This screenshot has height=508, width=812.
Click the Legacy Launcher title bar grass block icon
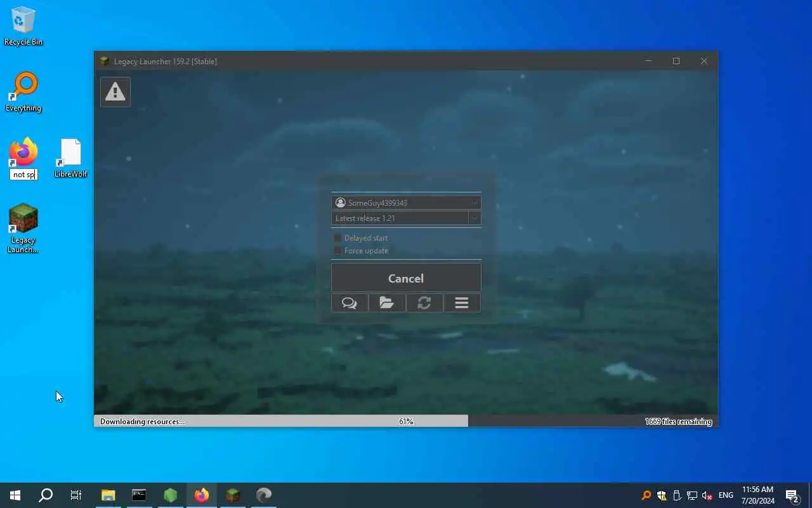pos(105,61)
